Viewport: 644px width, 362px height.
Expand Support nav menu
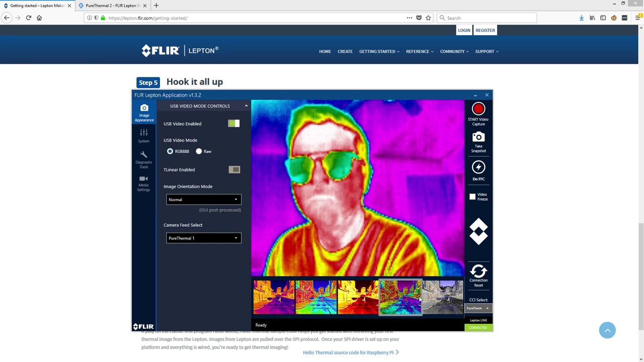487,51
